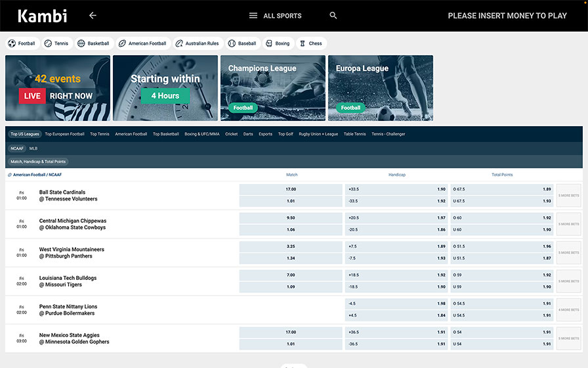Open the Champions League banner
The height and width of the screenshot is (368, 588).
(273, 88)
